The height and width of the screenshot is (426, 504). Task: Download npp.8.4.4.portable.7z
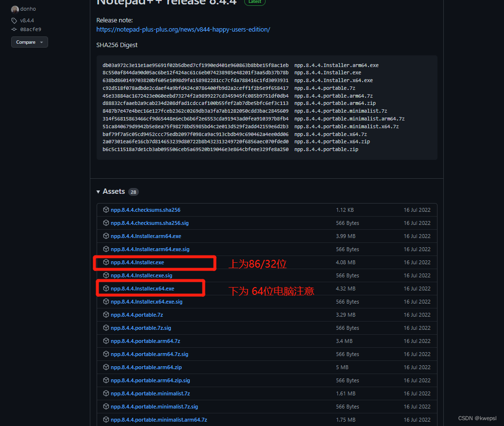[x=137, y=315]
